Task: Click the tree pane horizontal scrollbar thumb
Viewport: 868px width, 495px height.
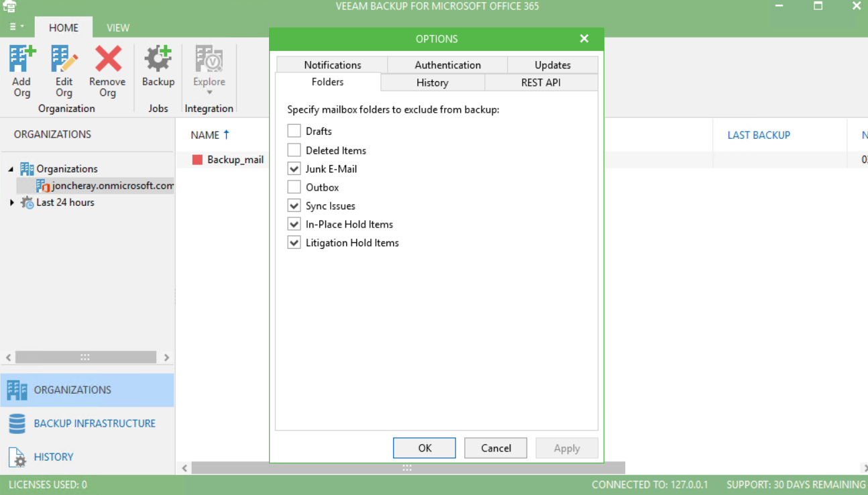Action: point(85,357)
